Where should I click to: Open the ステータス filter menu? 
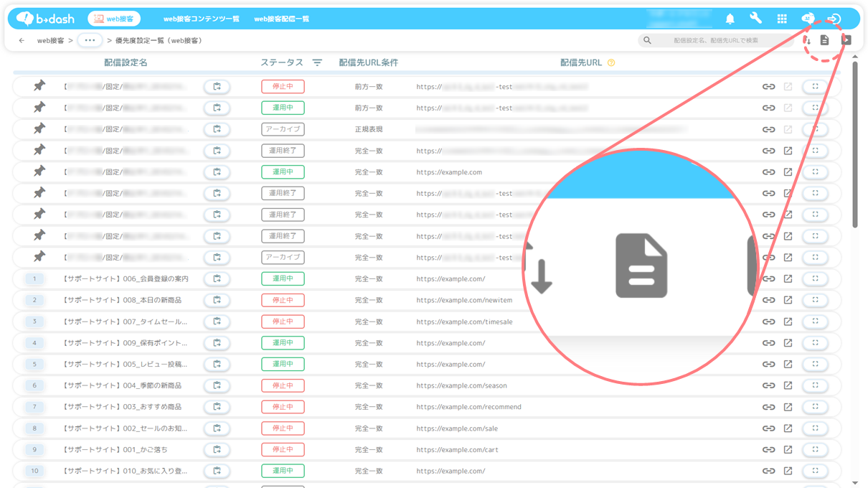[317, 63]
